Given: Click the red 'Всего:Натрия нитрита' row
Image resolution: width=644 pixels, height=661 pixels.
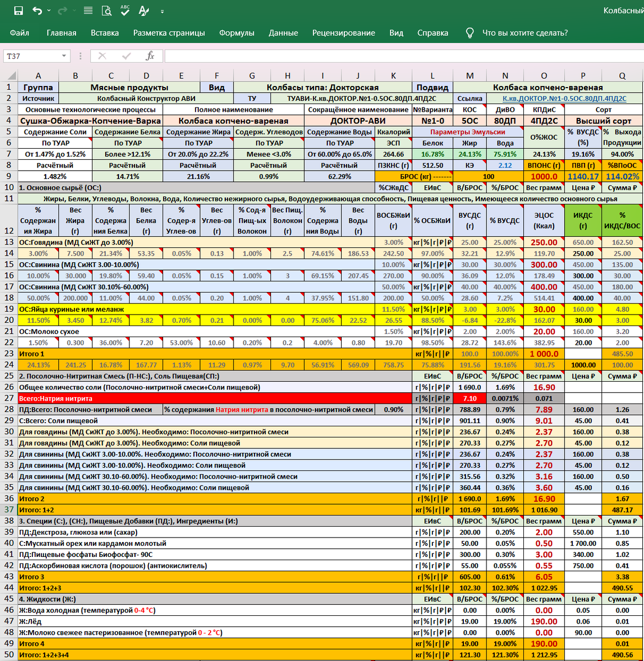Looking at the screenshot, I should click(215, 398).
